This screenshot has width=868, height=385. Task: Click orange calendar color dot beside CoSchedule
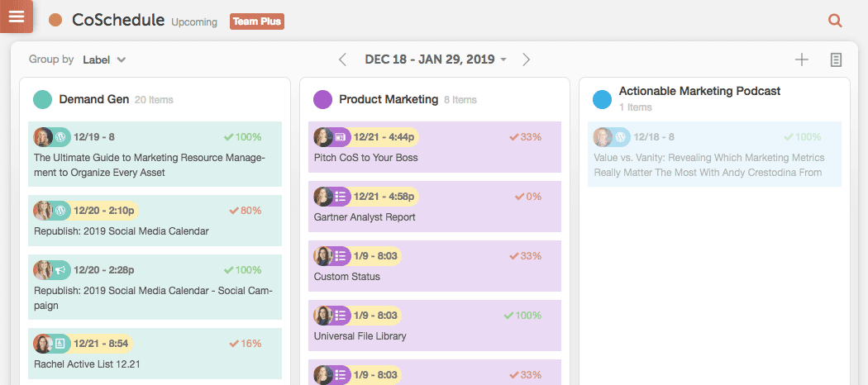click(55, 21)
